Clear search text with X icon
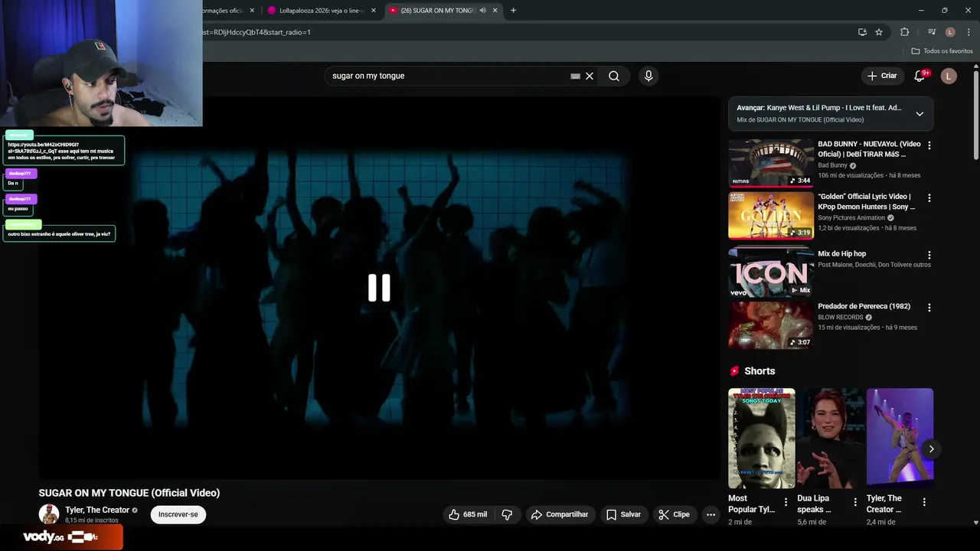Image resolution: width=980 pixels, height=551 pixels. click(590, 76)
